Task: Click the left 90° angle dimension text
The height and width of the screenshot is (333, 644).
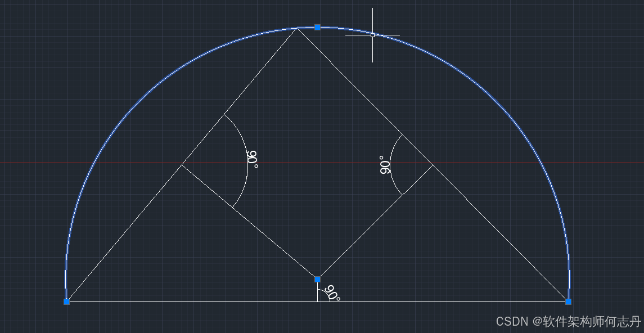Action: pyautogui.click(x=253, y=159)
